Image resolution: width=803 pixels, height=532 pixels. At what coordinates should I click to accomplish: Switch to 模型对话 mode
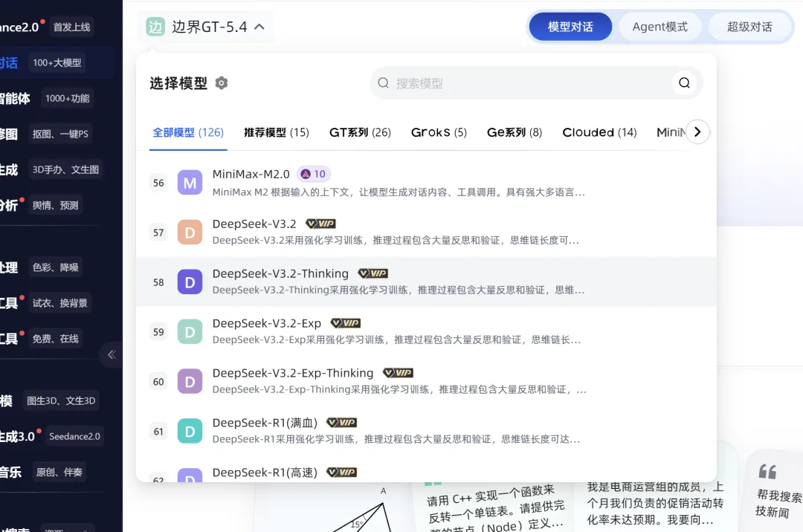point(570,27)
